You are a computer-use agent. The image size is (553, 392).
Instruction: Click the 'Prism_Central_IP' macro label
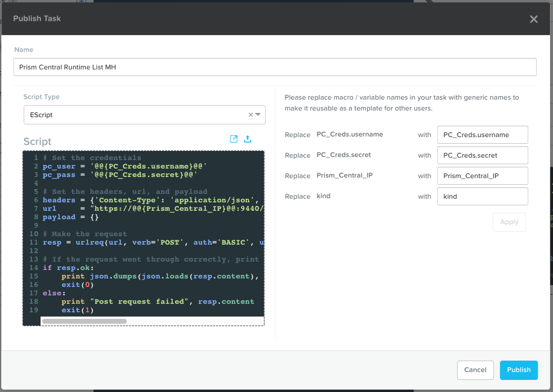pyautogui.click(x=345, y=175)
